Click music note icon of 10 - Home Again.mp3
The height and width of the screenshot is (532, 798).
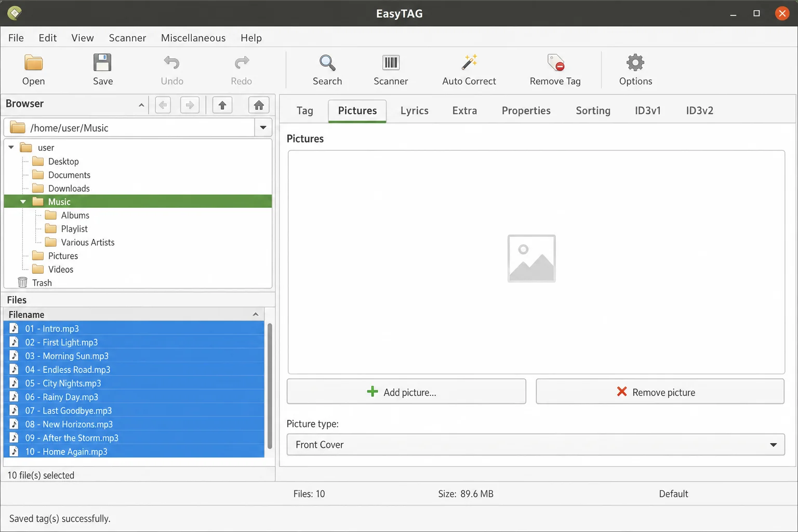(x=15, y=451)
